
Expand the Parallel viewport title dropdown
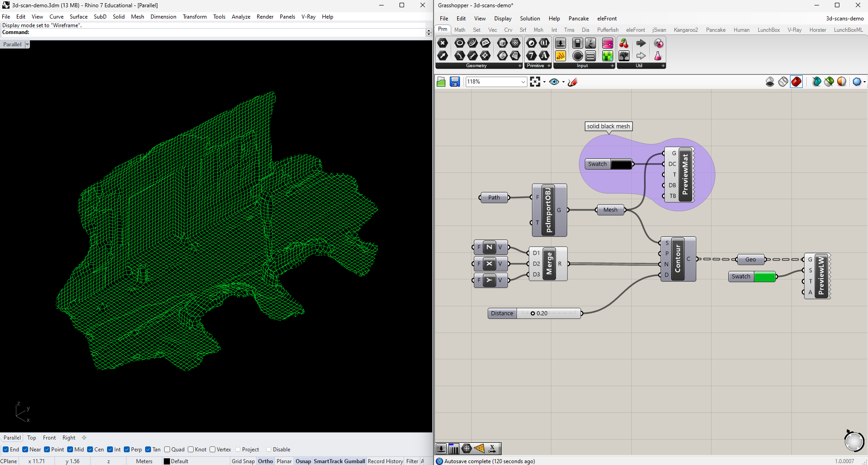coord(27,44)
